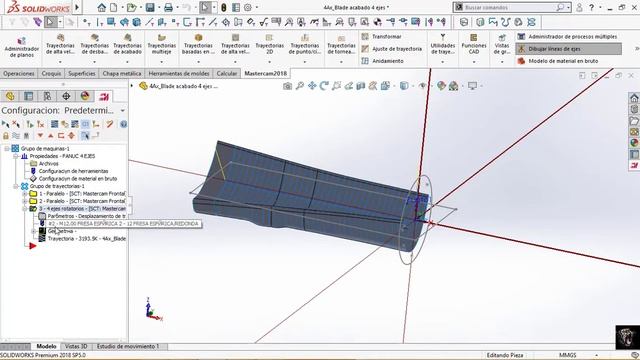Screen dimensions: 640x360
Task: Toggle Dibujar líneas de ejes
Action: (569, 49)
